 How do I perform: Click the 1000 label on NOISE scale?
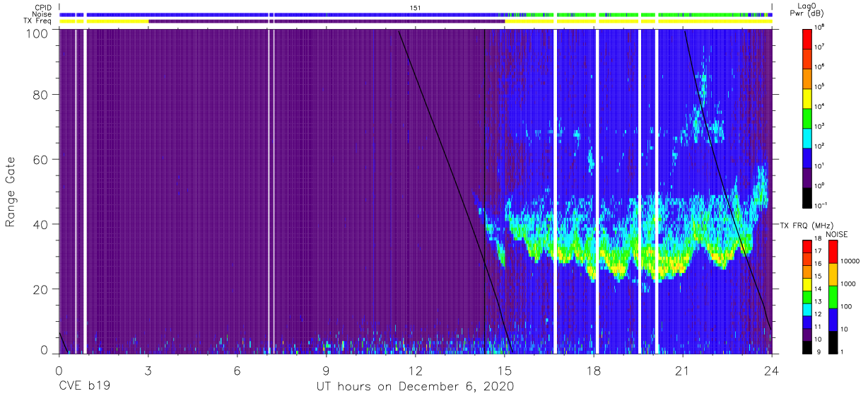(848, 284)
